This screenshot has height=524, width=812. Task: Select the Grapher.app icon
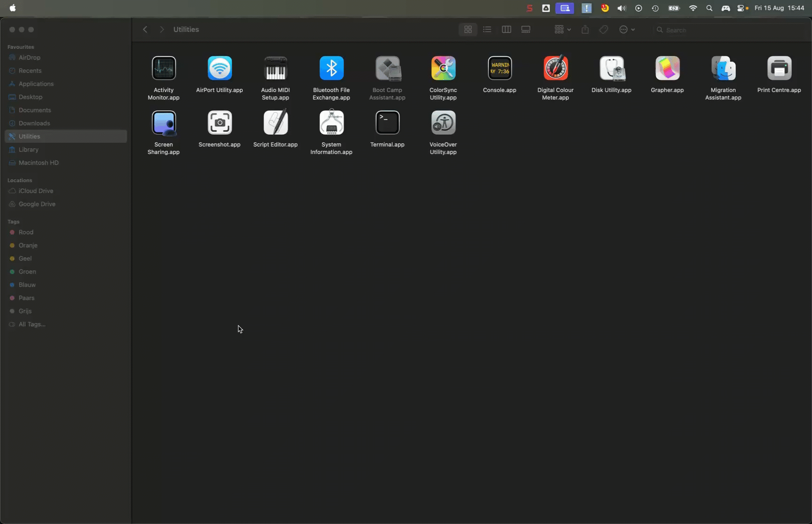coord(667,69)
